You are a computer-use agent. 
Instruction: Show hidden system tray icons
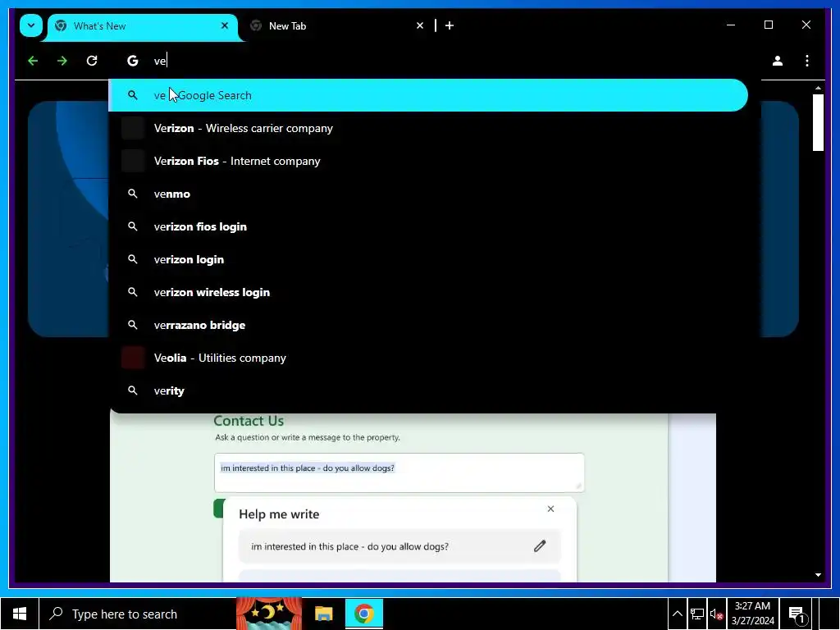point(677,614)
